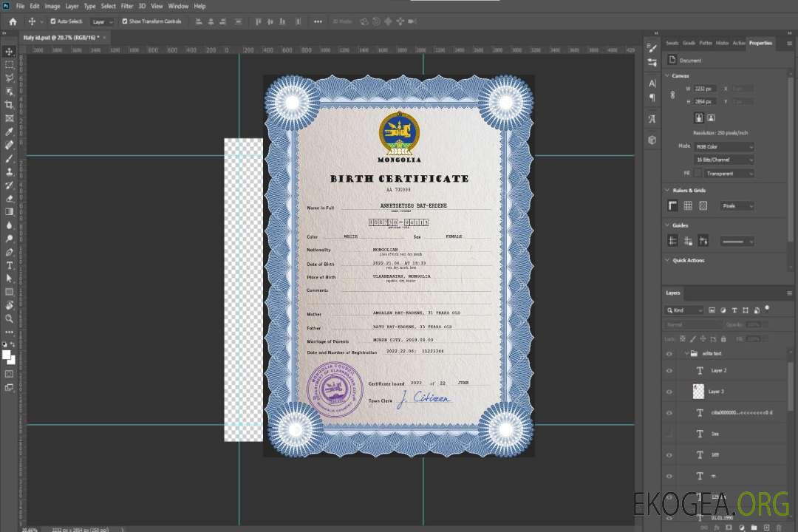Select the History Brush tool
The image size is (798, 532).
pyautogui.click(x=9, y=185)
